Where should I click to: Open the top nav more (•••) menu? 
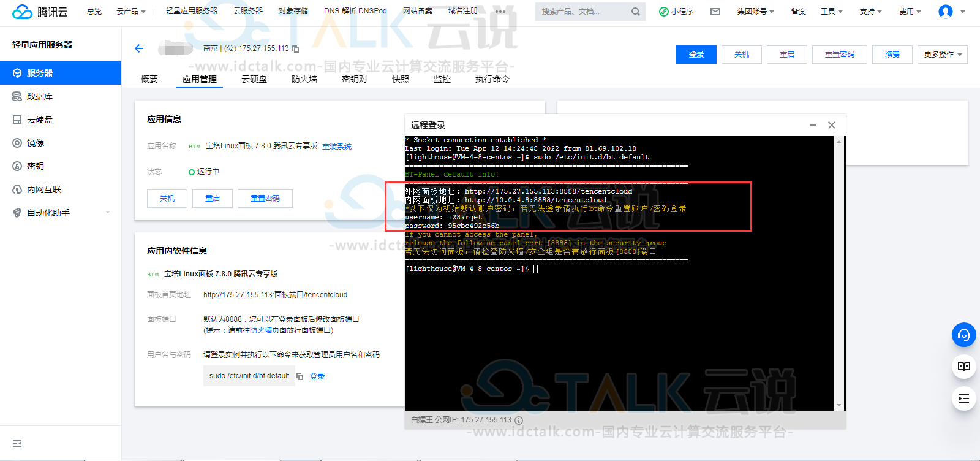pyautogui.click(x=500, y=12)
